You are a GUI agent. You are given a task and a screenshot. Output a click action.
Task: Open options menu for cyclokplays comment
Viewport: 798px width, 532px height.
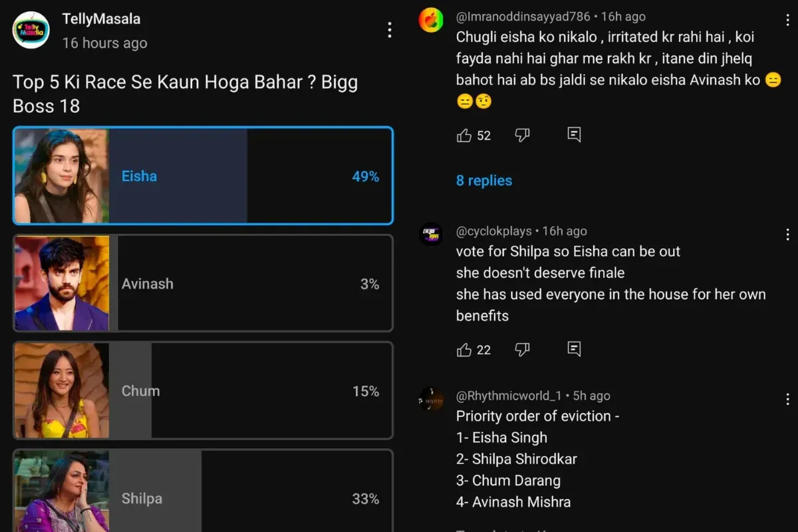[787, 234]
